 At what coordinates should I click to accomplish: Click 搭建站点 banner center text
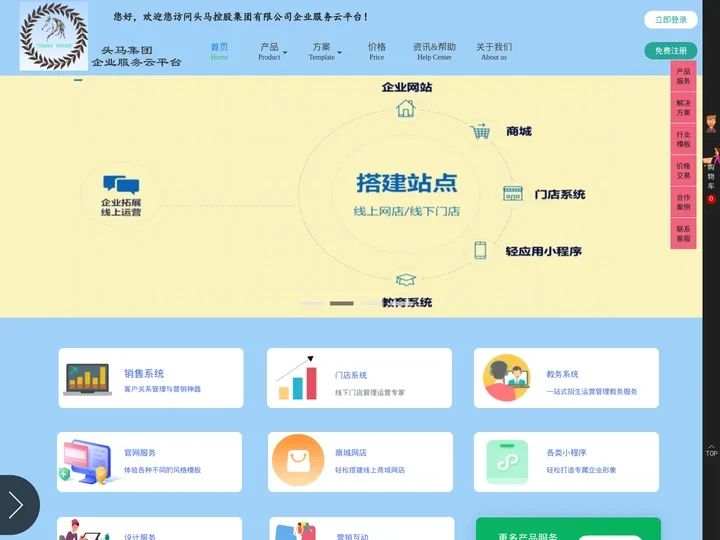406,183
